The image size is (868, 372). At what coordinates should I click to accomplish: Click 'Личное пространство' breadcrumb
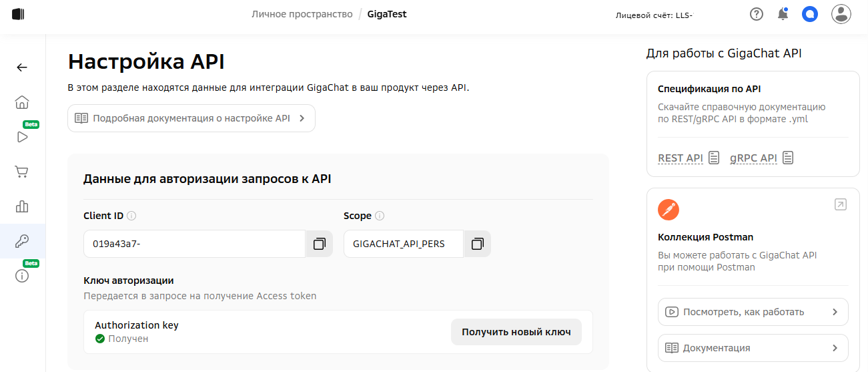click(302, 14)
